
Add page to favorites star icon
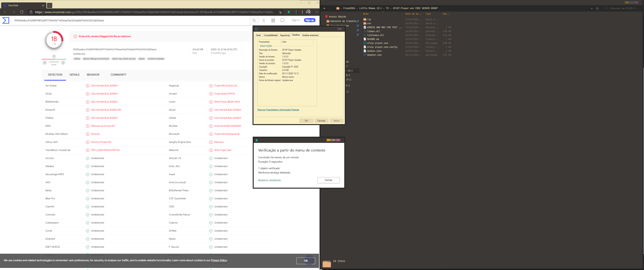pos(280,12)
